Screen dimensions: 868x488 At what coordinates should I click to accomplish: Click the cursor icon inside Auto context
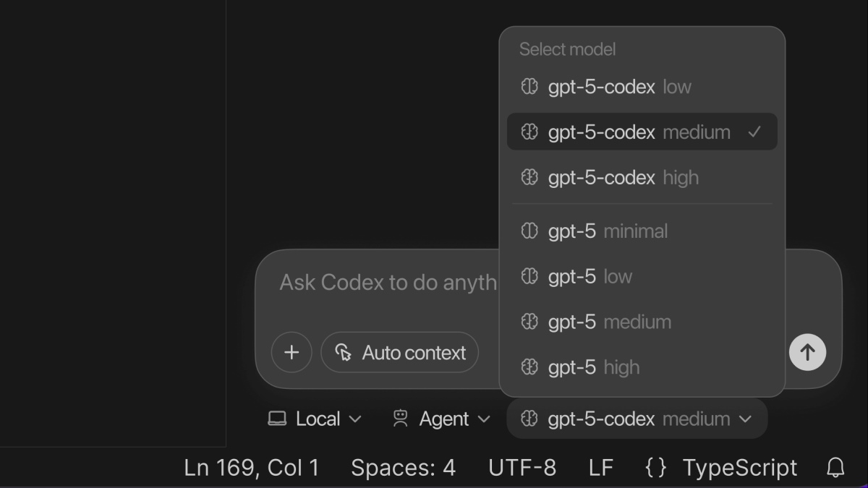(344, 352)
